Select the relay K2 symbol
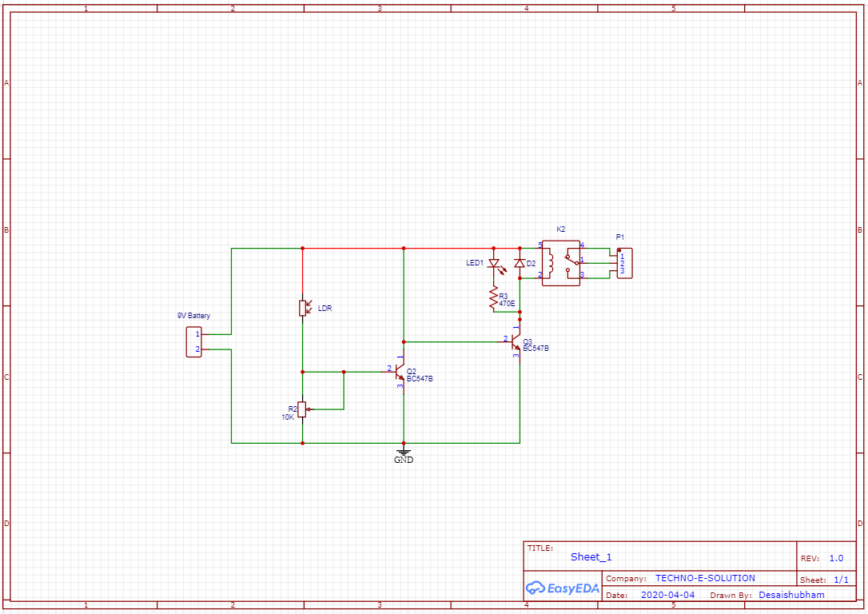This screenshot has width=868, height=614. pos(559,261)
